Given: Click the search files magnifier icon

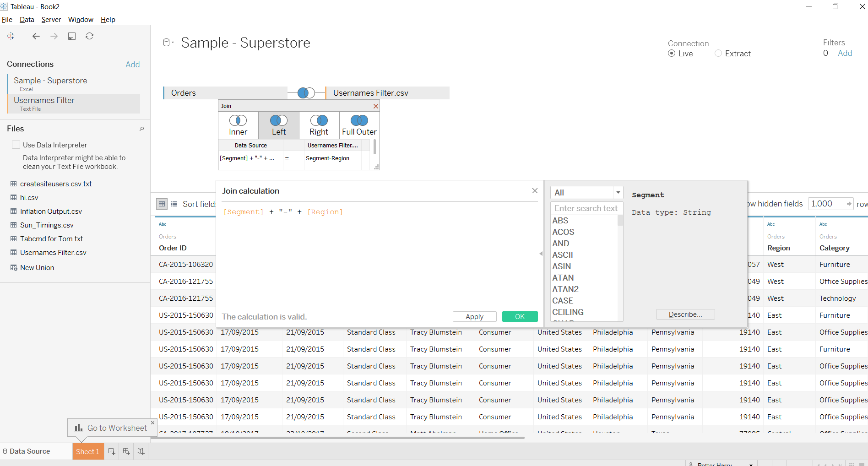Looking at the screenshot, I should point(141,129).
